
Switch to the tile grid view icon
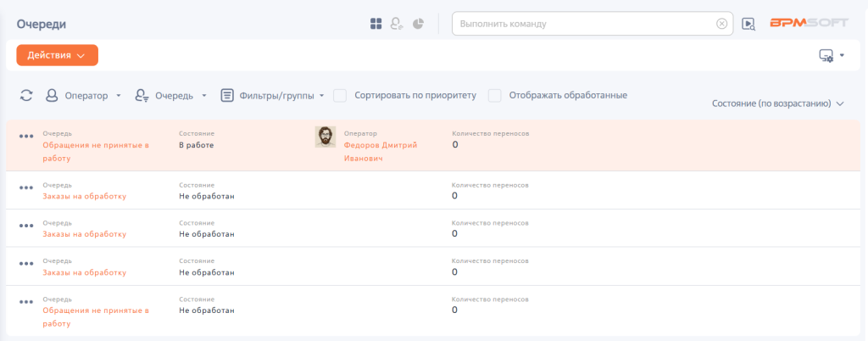point(376,24)
